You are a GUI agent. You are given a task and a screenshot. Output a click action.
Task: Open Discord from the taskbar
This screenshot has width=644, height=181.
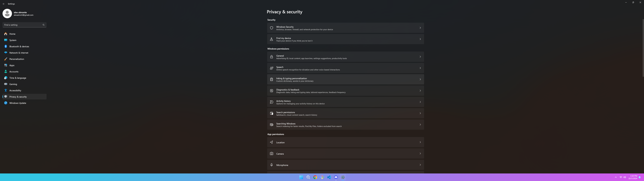[x=336, y=177]
